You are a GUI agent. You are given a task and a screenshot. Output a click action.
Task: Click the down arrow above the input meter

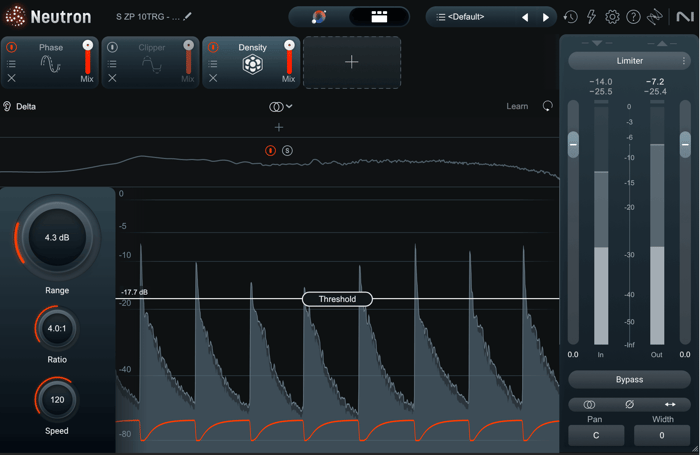tap(597, 43)
